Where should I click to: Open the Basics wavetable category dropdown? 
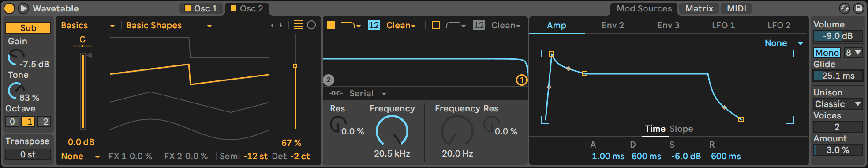(x=88, y=26)
